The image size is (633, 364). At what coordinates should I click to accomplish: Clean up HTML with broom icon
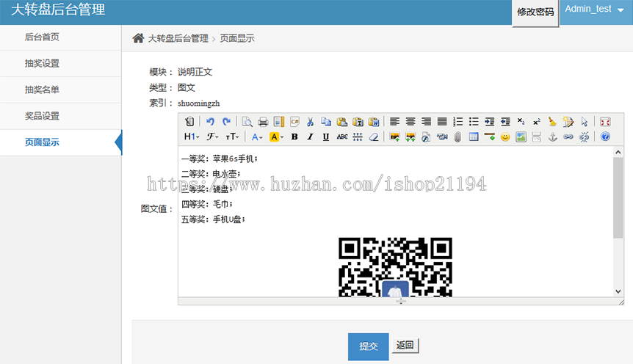553,122
